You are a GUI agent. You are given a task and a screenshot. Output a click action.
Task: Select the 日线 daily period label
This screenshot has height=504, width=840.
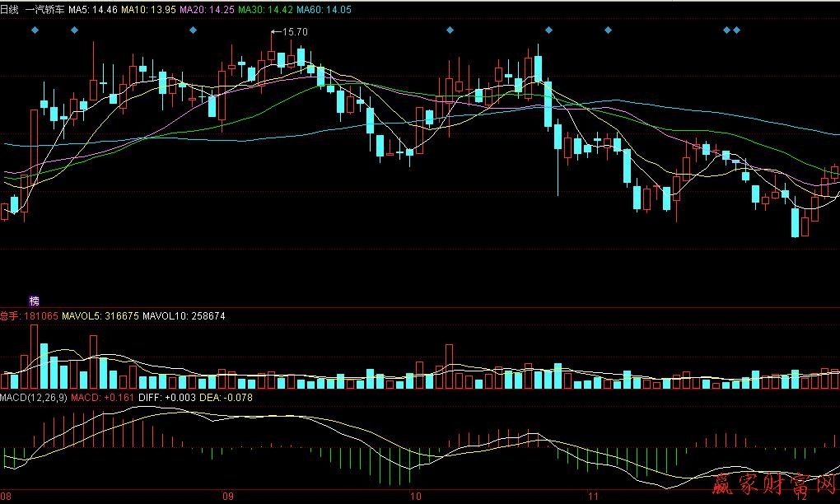(x=9, y=10)
